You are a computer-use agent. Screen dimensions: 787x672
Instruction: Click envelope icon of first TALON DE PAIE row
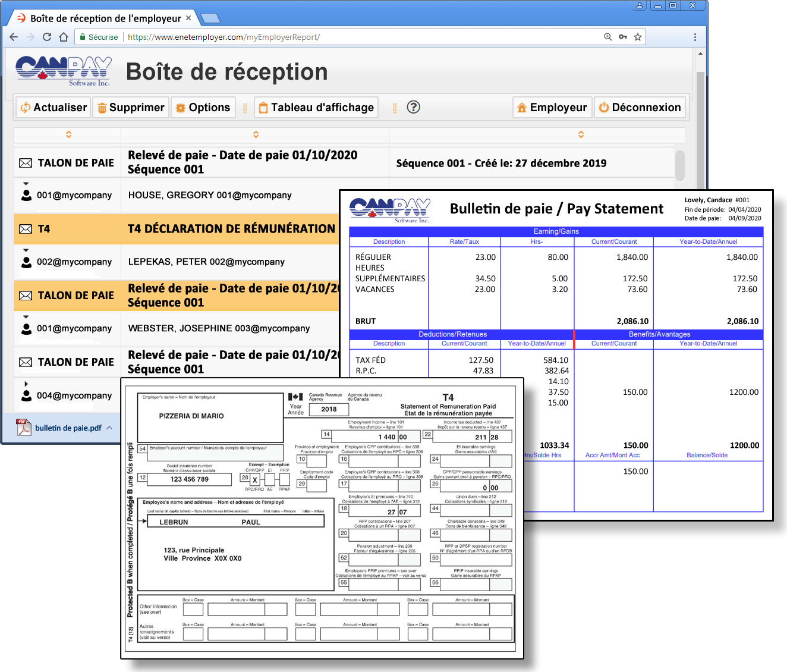pyautogui.click(x=26, y=163)
